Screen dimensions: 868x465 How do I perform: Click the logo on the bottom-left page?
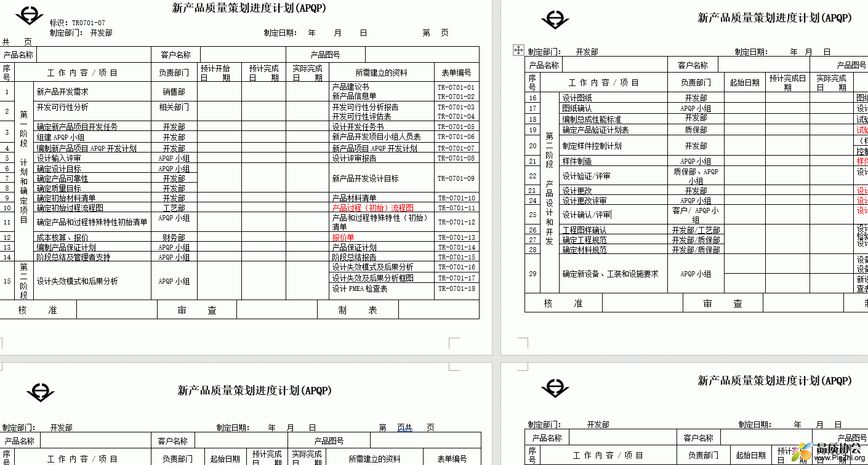tap(41, 393)
